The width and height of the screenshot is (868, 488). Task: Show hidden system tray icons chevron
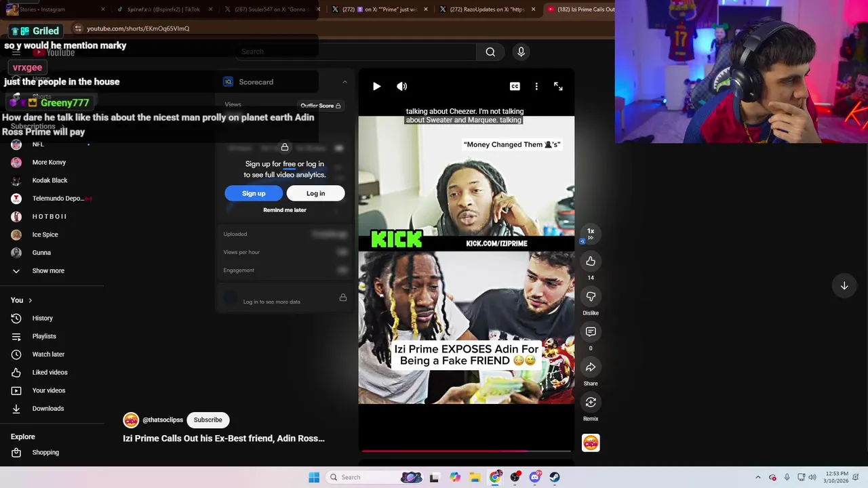click(758, 477)
